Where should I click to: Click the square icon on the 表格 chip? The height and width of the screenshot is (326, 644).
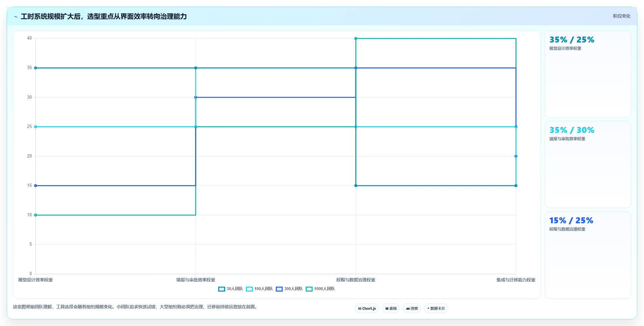pos(387,309)
